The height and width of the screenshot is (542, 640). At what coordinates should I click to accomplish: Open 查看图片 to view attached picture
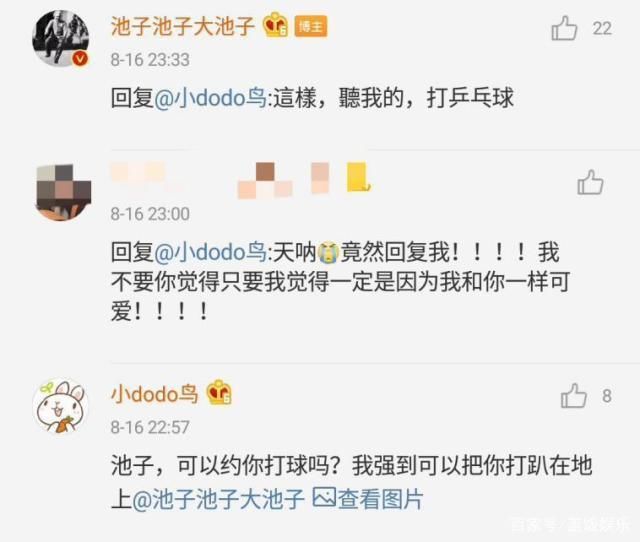point(380,499)
